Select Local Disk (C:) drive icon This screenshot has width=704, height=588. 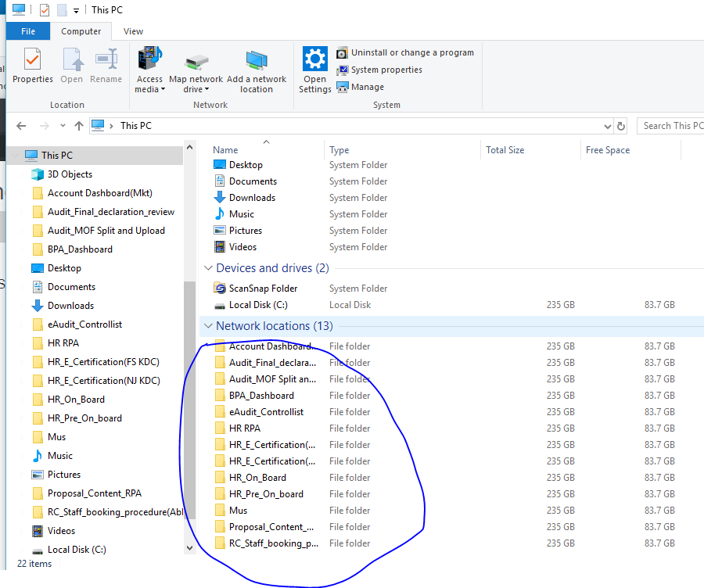pos(220,305)
